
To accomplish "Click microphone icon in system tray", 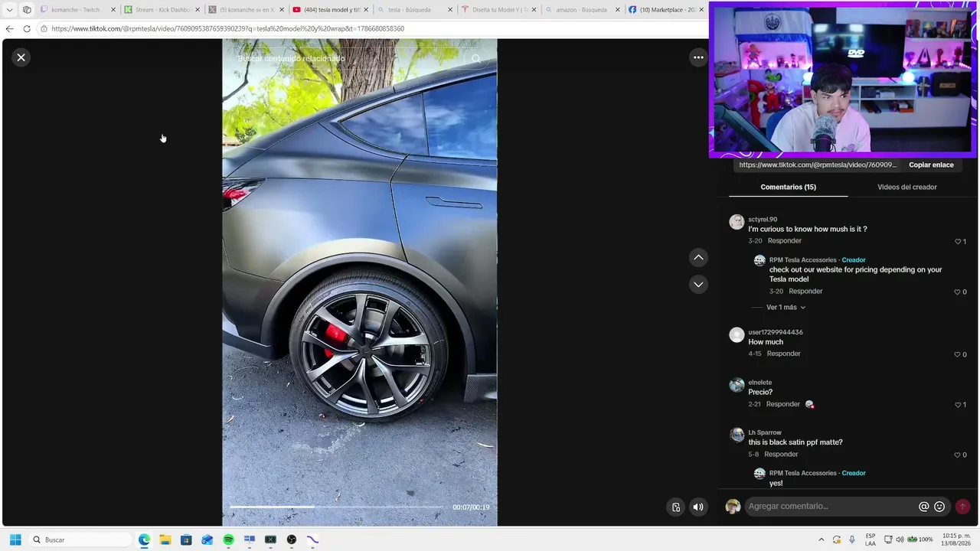I will pyautogui.click(x=852, y=540).
